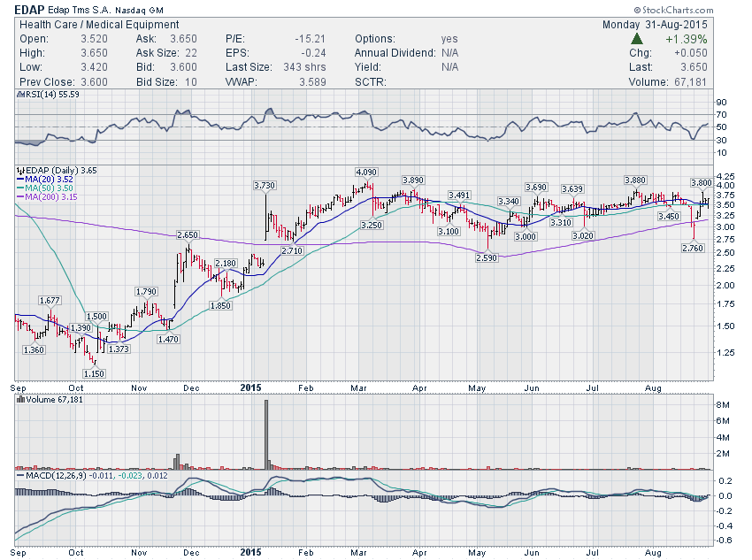Image resolution: width=752 pixels, height=560 pixels.
Task: Click the 3.450 August price label
Action: [669, 216]
